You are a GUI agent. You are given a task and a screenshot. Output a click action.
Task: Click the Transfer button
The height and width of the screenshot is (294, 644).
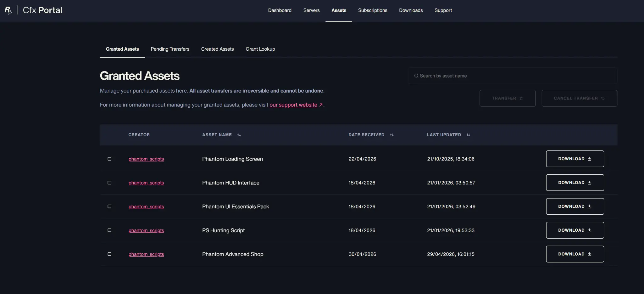tap(508, 98)
